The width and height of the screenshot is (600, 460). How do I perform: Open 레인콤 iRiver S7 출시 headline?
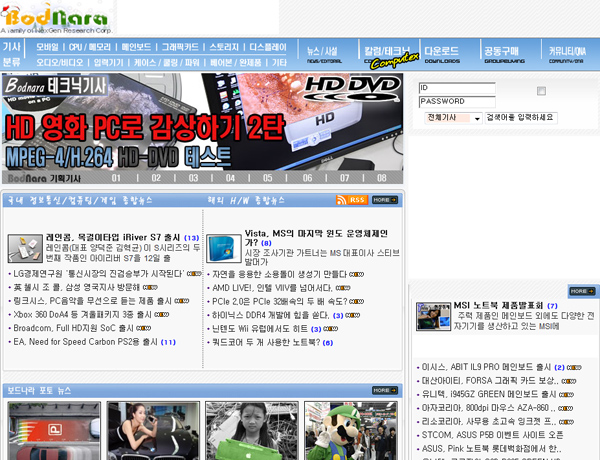112,237
